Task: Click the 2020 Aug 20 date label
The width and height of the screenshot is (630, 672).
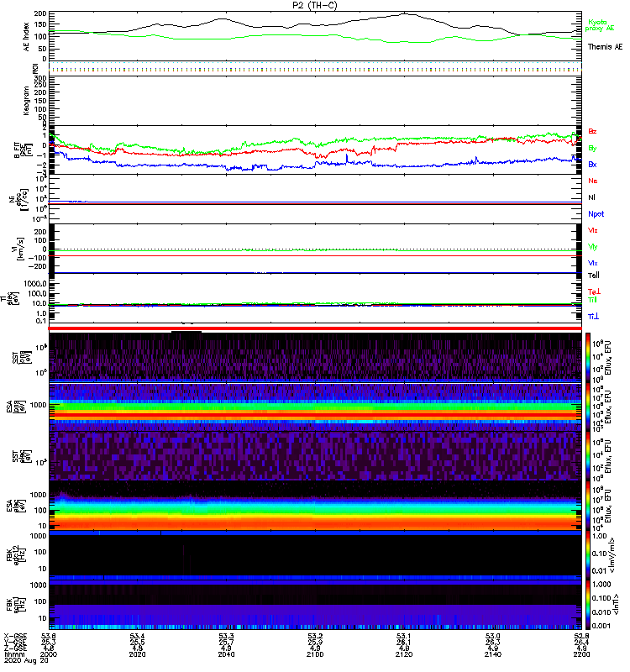Action: (x=18, y=663)
